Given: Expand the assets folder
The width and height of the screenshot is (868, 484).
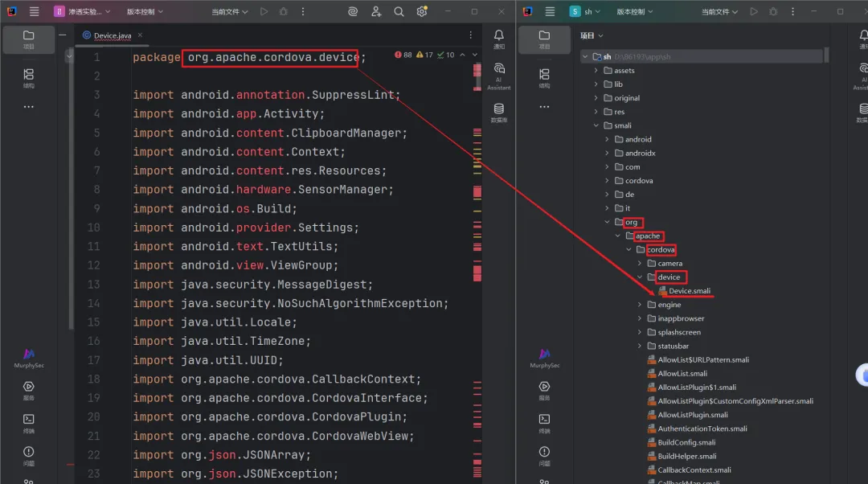Looking at the screenshot, I should (596, 70).
